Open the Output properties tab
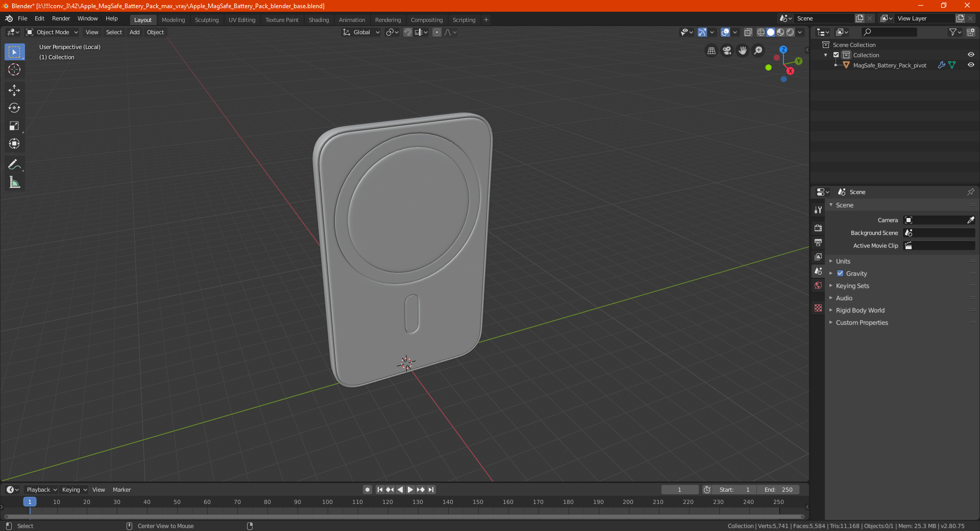The width and height of the screenshot is (980, 531). 818,242
